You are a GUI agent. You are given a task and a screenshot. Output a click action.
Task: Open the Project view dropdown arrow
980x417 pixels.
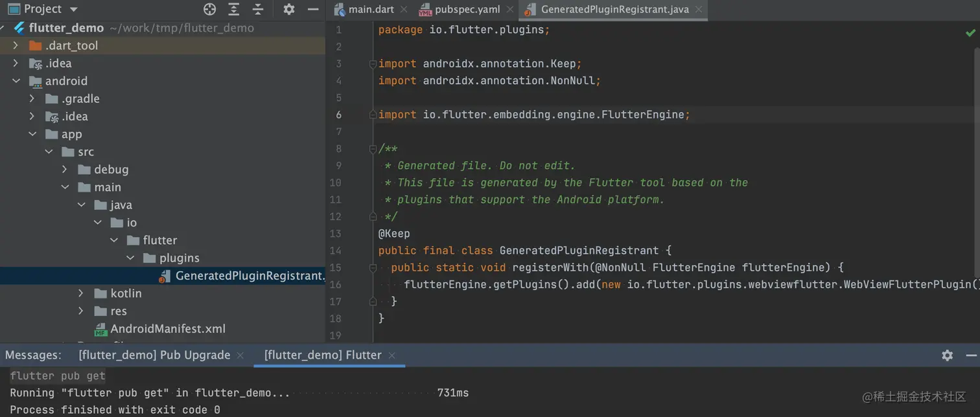(x=73, y=10)
